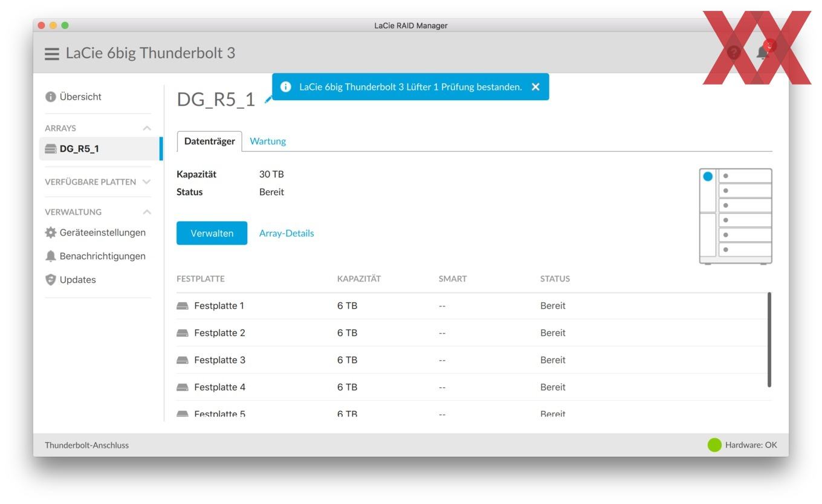Screen dimensions: 822x504
Task: Click the SMART column header
Action: [453, 279]
